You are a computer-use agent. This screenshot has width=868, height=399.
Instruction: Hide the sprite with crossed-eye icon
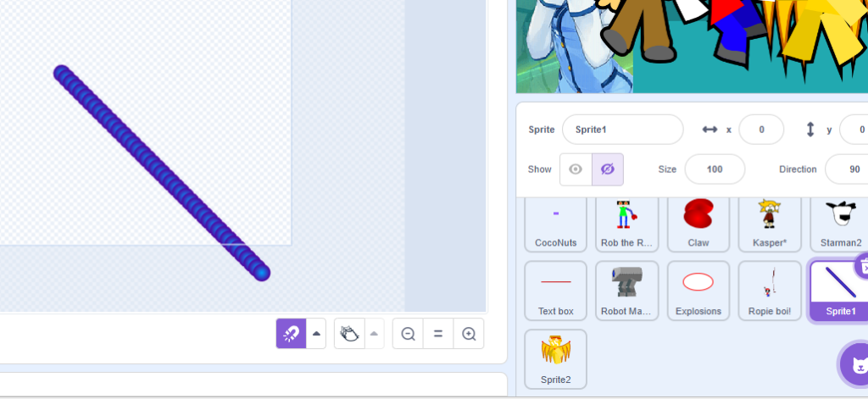607,169
